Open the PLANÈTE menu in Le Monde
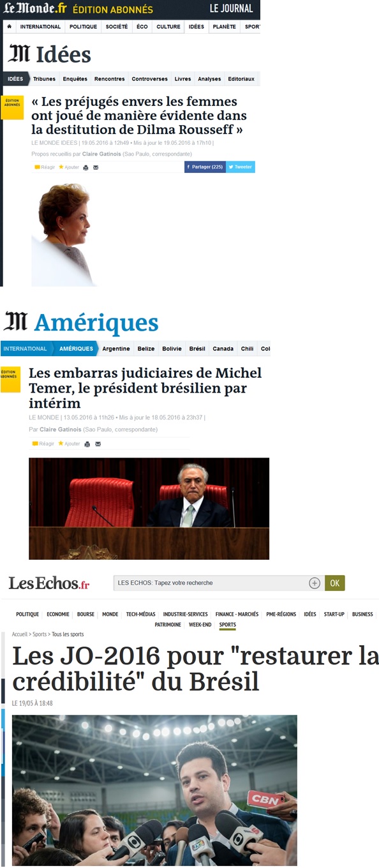Image resolution: width=379 pixels, height=868 pixels. tap(225, 27)
